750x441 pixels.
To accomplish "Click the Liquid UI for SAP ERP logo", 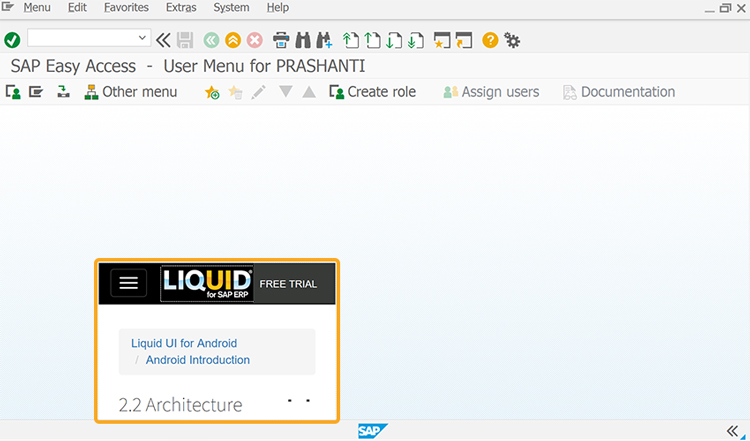I will [x=207, y=284].
